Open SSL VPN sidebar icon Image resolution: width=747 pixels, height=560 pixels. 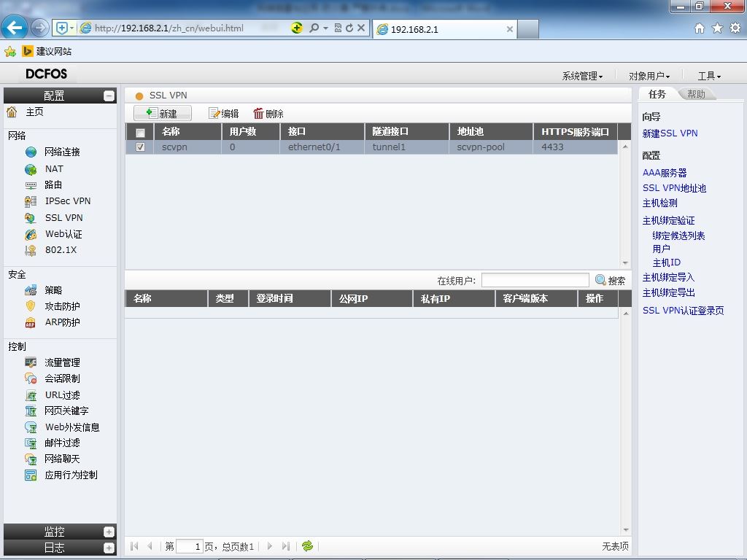tap(31, 218)
